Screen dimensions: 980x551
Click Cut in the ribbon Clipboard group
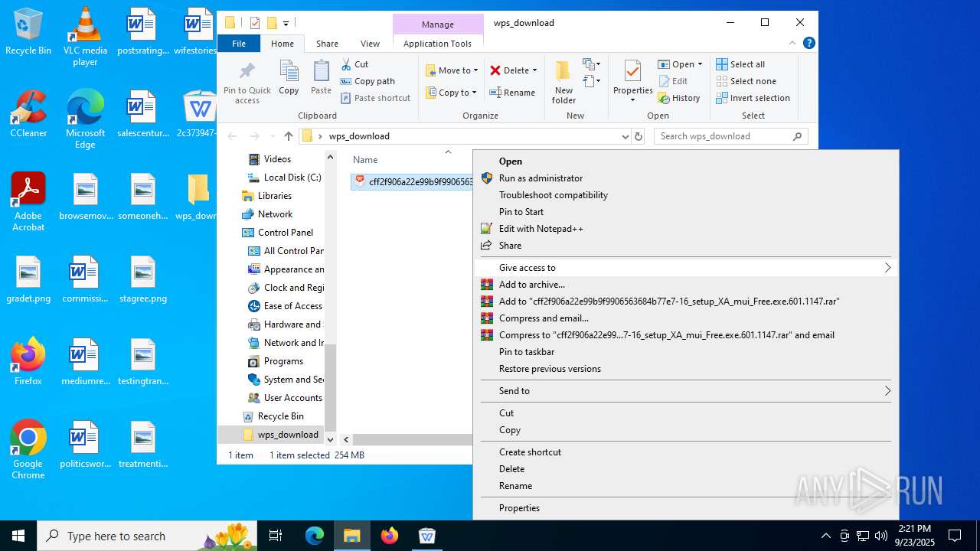pyautogui.click(x=354, y=64)
